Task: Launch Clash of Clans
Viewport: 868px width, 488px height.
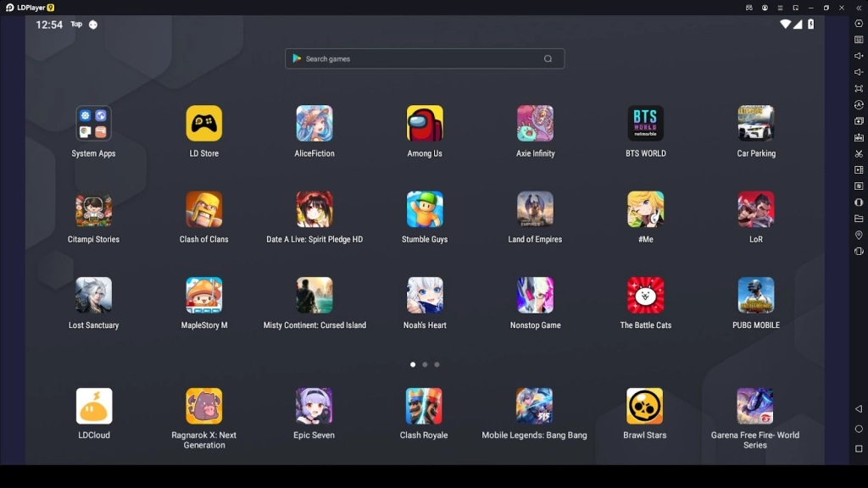Action: 203,209
